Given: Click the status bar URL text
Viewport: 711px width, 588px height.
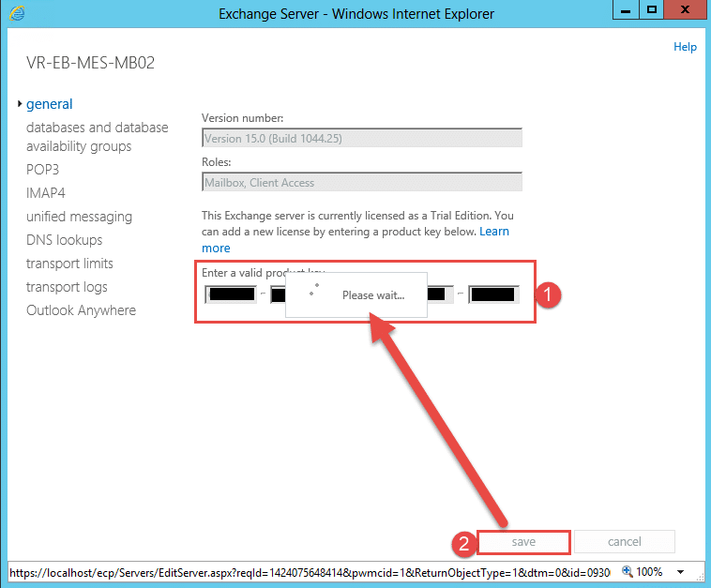Looking at the screenshot, I should [310, 573].
